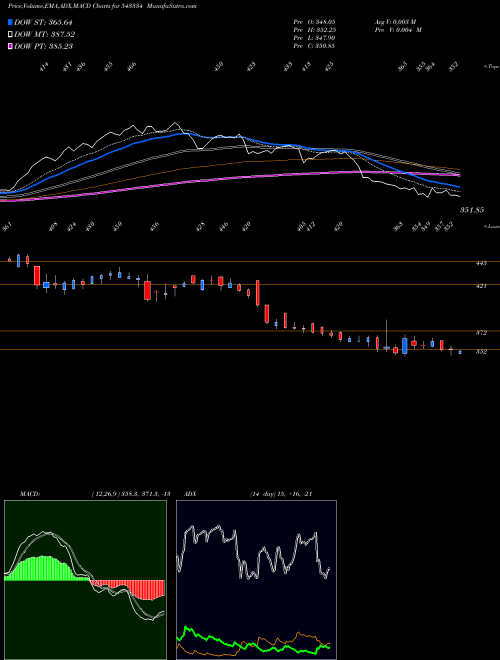This screenshot has width=500, height=660.
Task: Select the 'DOW PT: 385.23' legend text
Action: pos(43,46)
